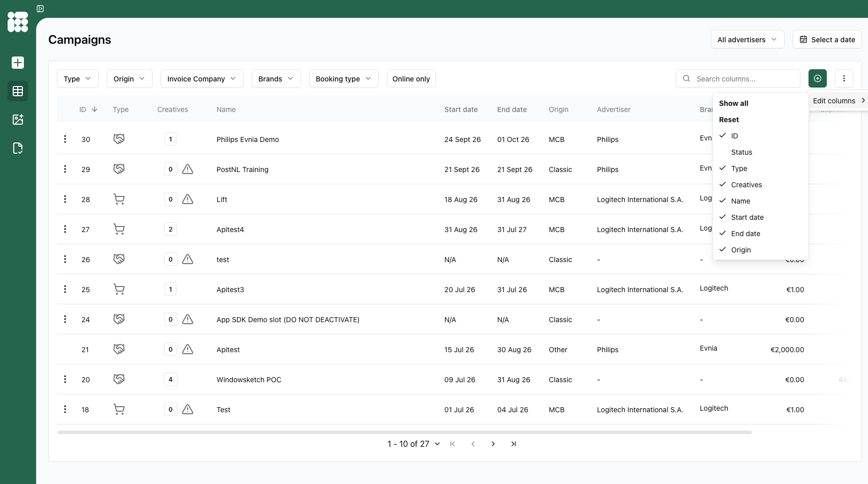Open the rows-per-page range dropdown

click(414, 444)
